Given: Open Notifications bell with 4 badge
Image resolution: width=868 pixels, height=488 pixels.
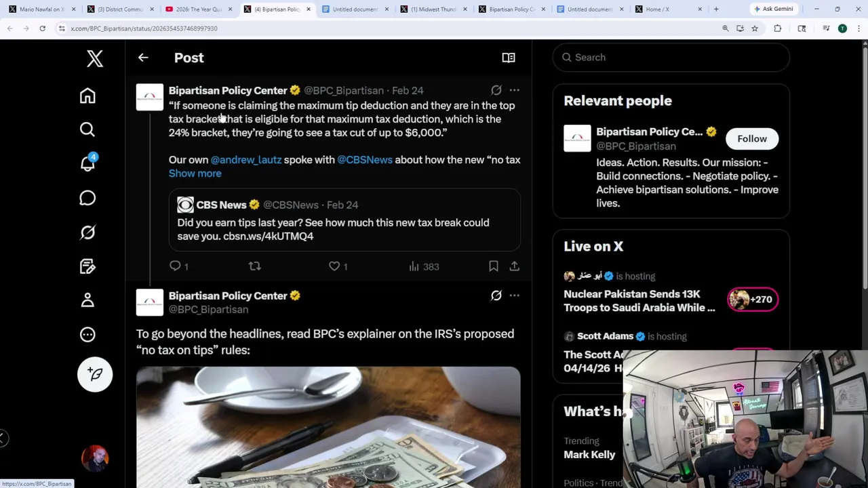Looking at the screenshot, I should 87,163.
